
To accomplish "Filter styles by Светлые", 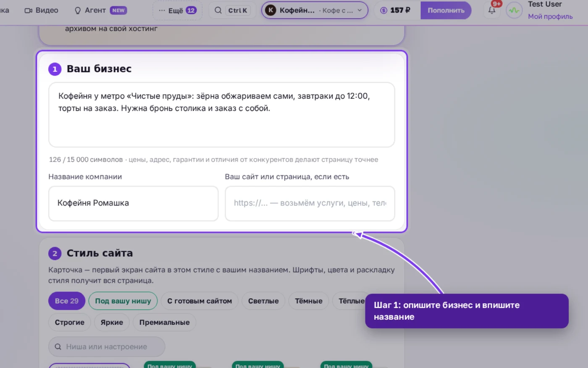I will tap(263, 301).
